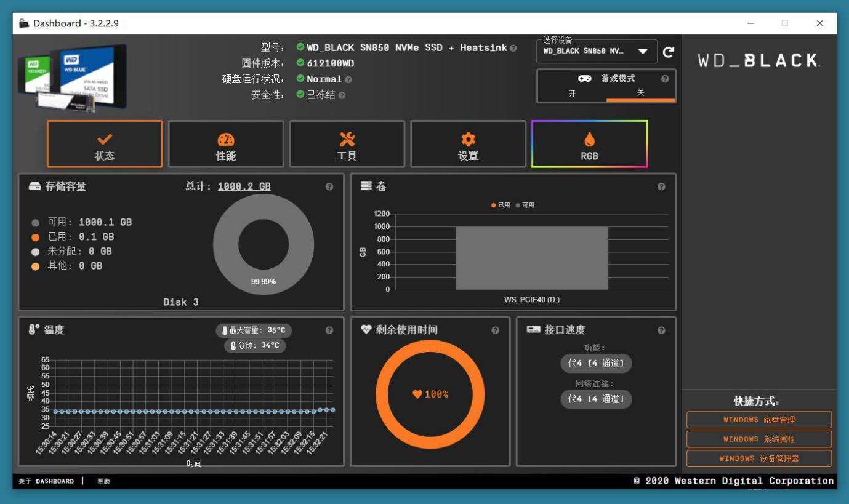Click the storage capacity donut chart
This screenshot has width=849, height=504.
(264, 244)
